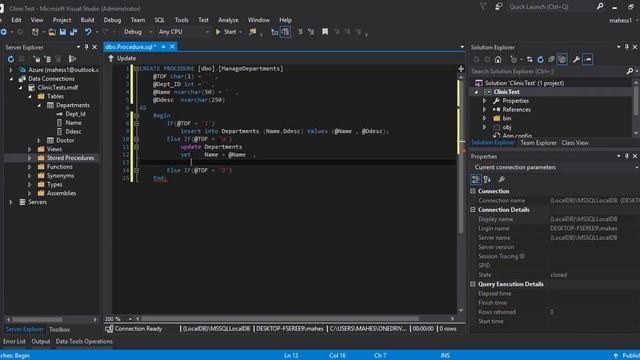Switch Properties panel to Categorized view
The width and height of the screenshot is (640, 360).
pyautogui.click(x=476, y=179)
